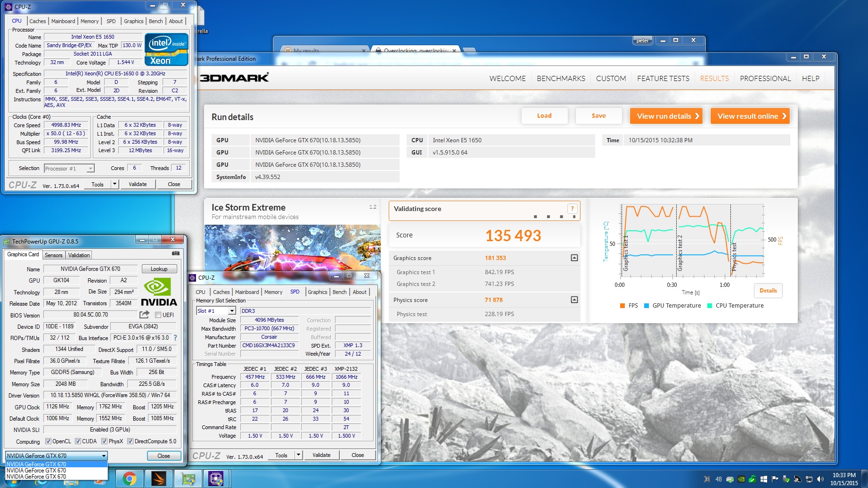Click the chart Details button
This screenshot has width=868, height=488.
point(768,291)
